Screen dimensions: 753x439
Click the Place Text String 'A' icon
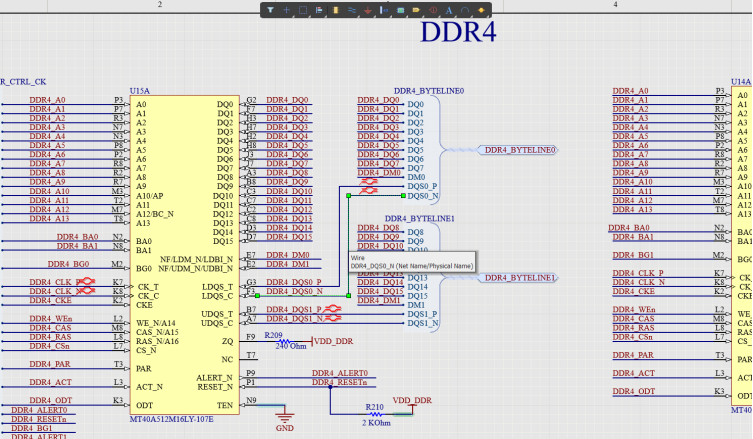click(449, 10)
